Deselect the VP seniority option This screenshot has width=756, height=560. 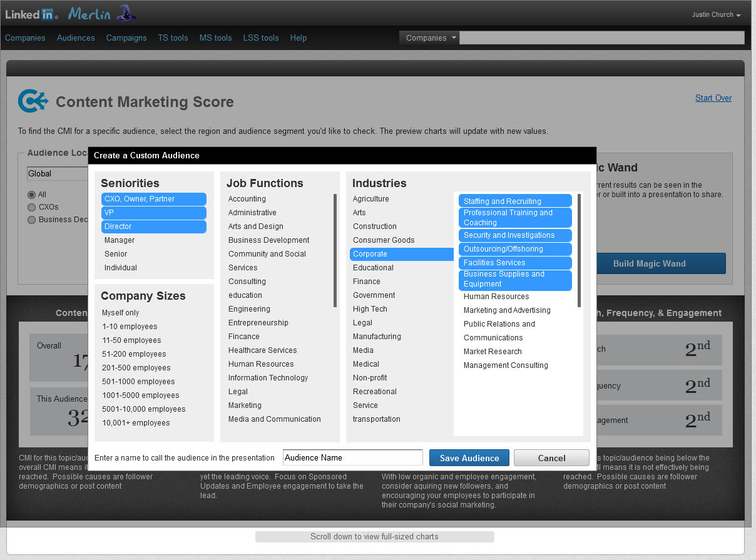coord(153,213)
